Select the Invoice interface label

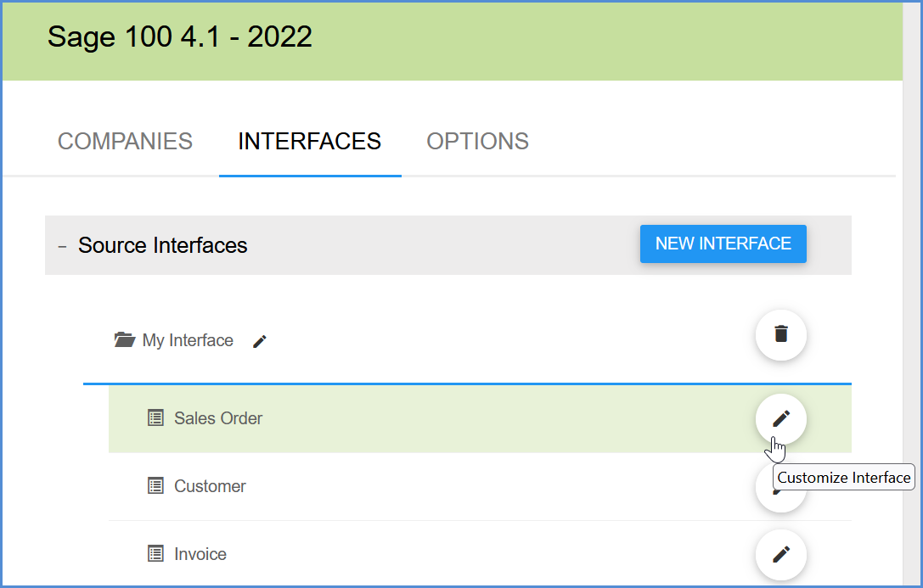coord(200,554)
